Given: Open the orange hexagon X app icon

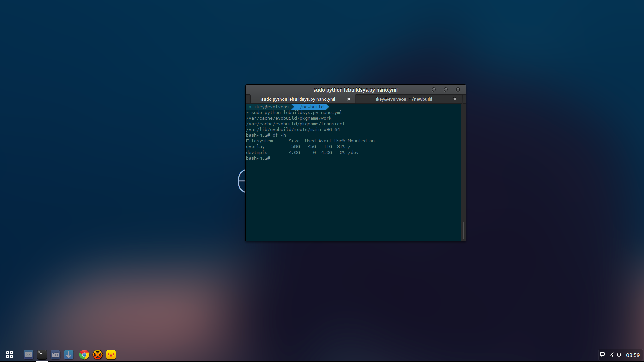Looking at the screenshot, I should coord(98,354).
